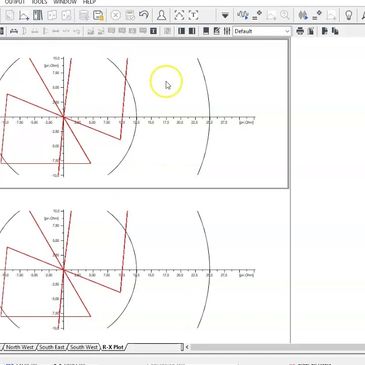Click the curve selection frame icon
The width and height of the screenshot is (365, 365).
[179, 15]
